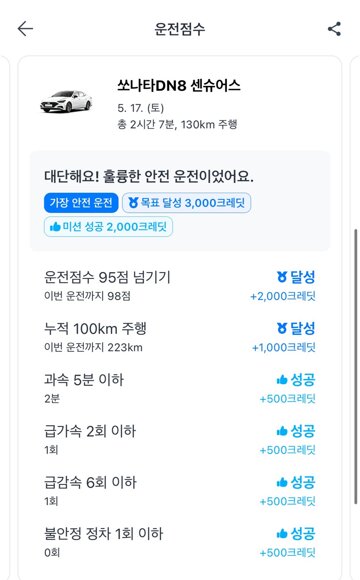
Task: Click medal icon beside 누적 100km 달성
Action: tap(282, 328)
